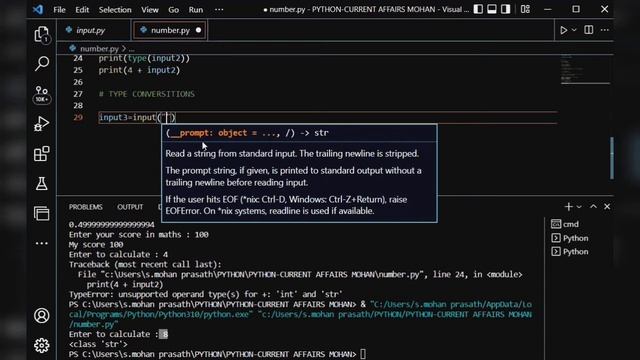Click the TYPE CONVERSITIONS comment line
This screenshot has width=640, height=360.
click(x=147, y=94)
